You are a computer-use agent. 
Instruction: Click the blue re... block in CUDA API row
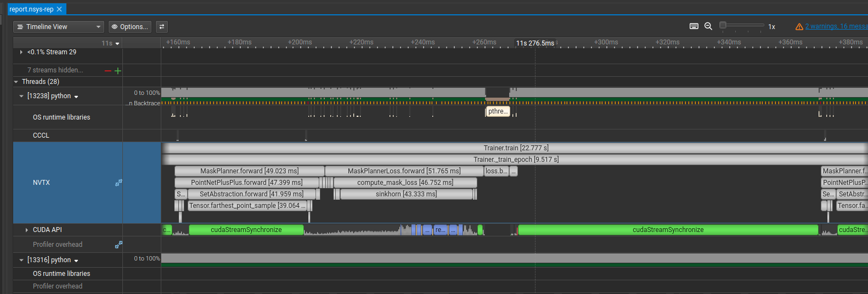[440, 230]
